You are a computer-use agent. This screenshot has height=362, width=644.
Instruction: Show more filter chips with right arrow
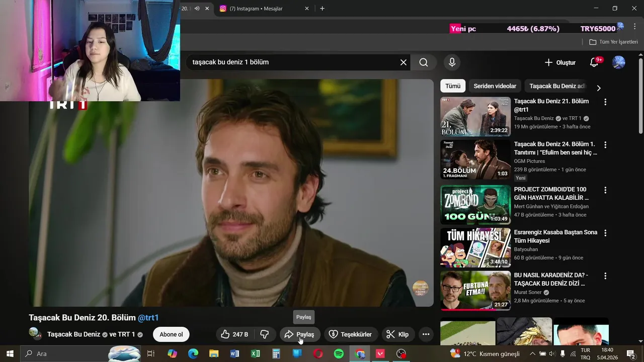tap(598, 88)
